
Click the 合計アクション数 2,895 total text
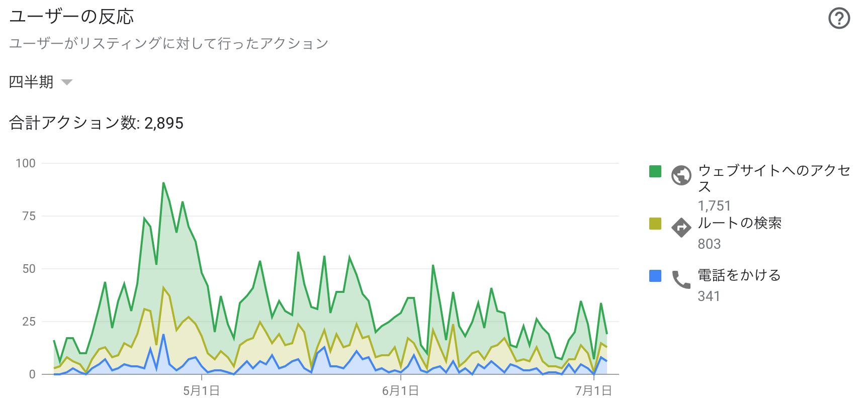click(96, 123)
